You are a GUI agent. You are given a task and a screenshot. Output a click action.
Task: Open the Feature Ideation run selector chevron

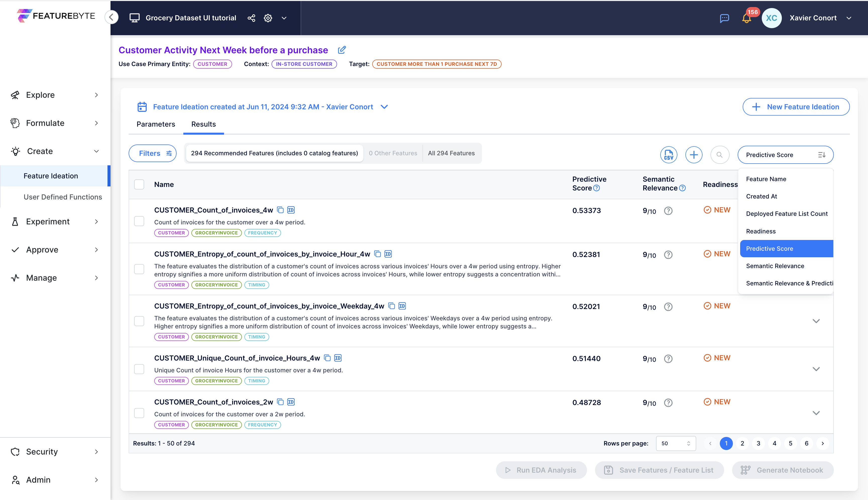coord(385,107)
